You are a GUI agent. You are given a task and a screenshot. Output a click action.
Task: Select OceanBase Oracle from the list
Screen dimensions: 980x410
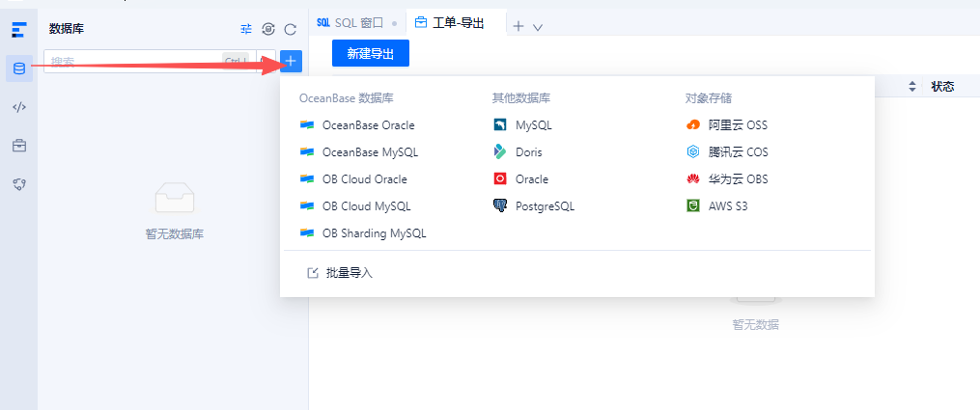[x=367, y=125]
